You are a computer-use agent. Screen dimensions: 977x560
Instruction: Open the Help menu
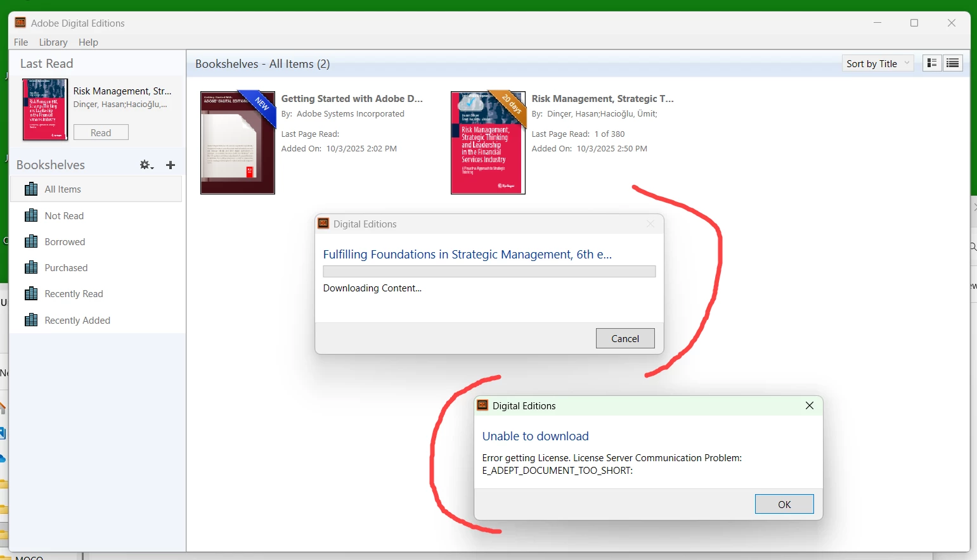[88, 42]
